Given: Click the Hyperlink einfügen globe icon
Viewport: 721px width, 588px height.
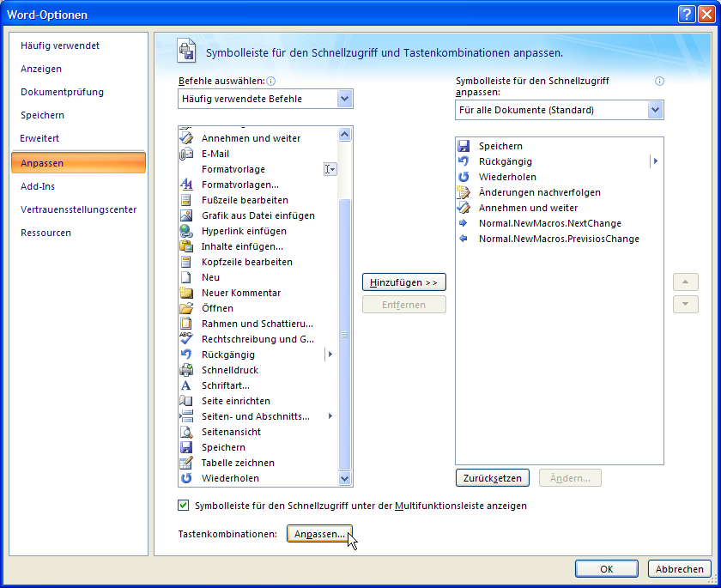Looking at the screenshot, I should pyautogui.click(x=186, y=231).
